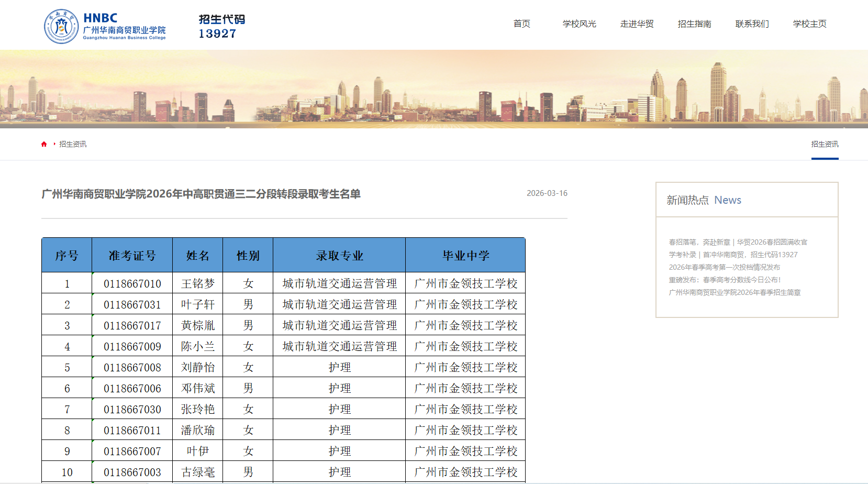Go to 学校主页 from the top navigation
The image size is (868, 484).
click(x=808, y=24)
